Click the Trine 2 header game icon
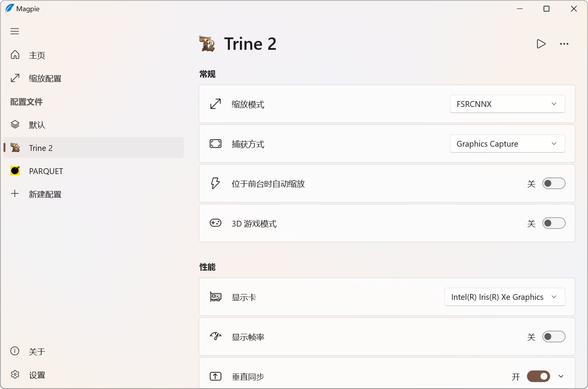 [x=207, y=44]
